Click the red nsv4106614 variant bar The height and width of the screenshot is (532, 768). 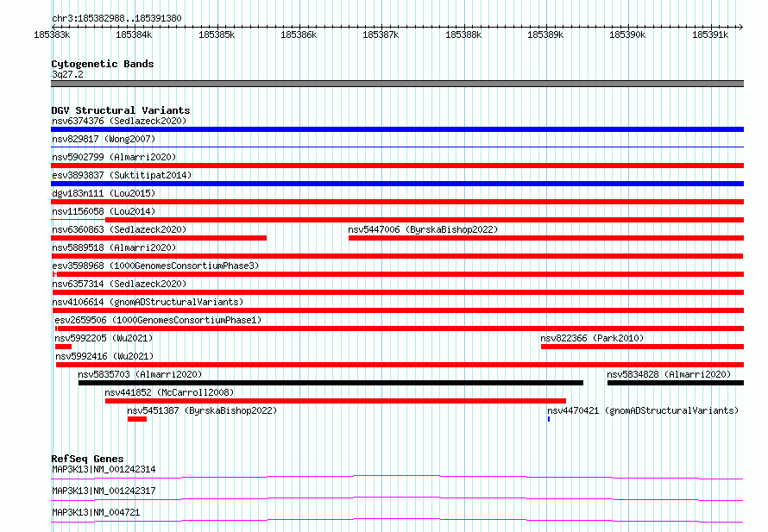(398, 310)
